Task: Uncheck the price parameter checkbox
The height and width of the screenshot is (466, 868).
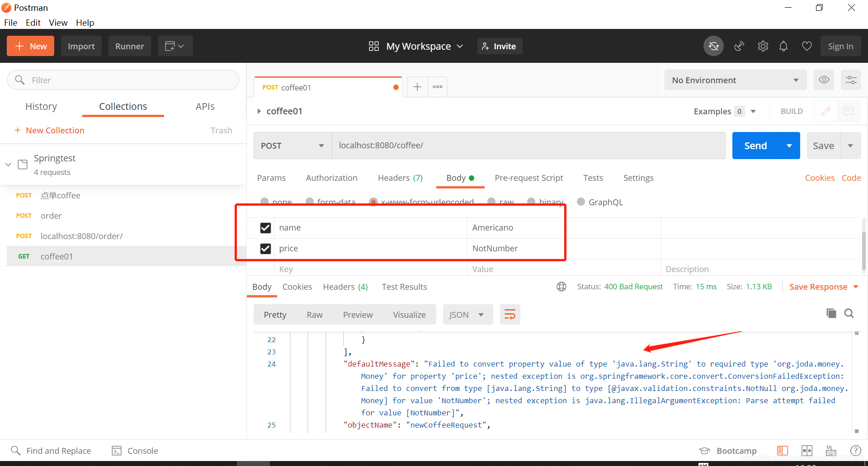Action: click(265, 249)
